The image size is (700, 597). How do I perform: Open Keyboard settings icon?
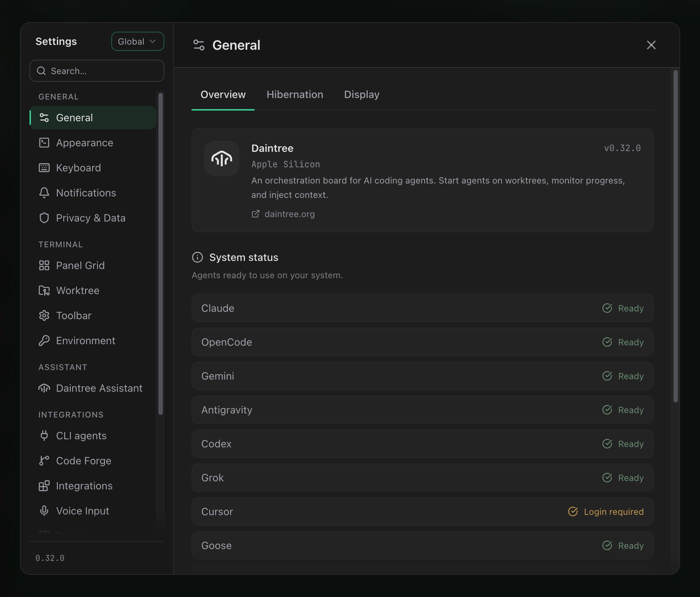(44, 168)
